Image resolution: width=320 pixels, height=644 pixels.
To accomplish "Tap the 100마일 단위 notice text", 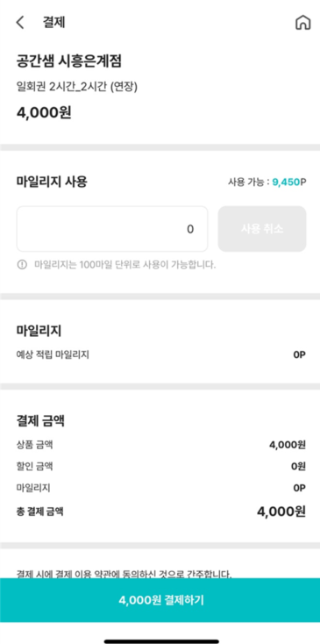I will click(x=125, y=265).
